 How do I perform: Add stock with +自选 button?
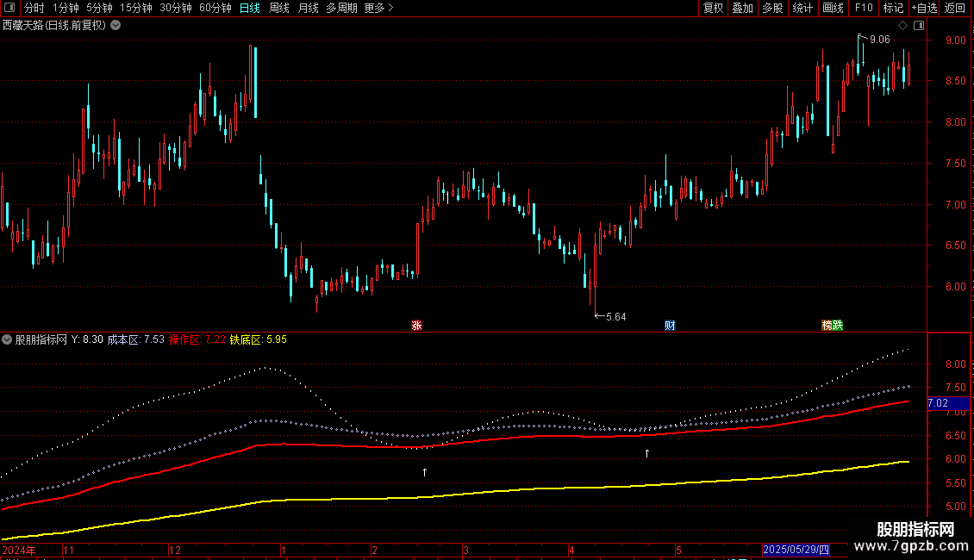coord(924,8)
